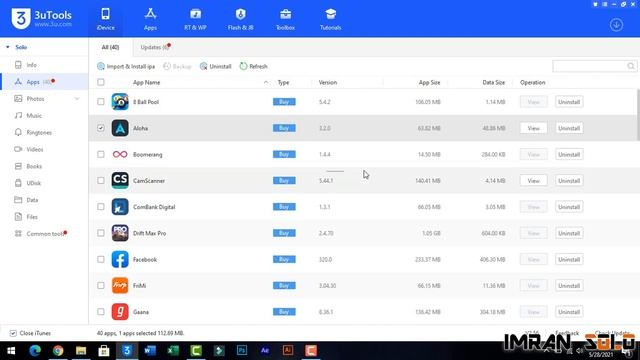The width and height of the screenshot is (640, 360).
Task: Click the 3uTools logo
Action: pos(42,18)
